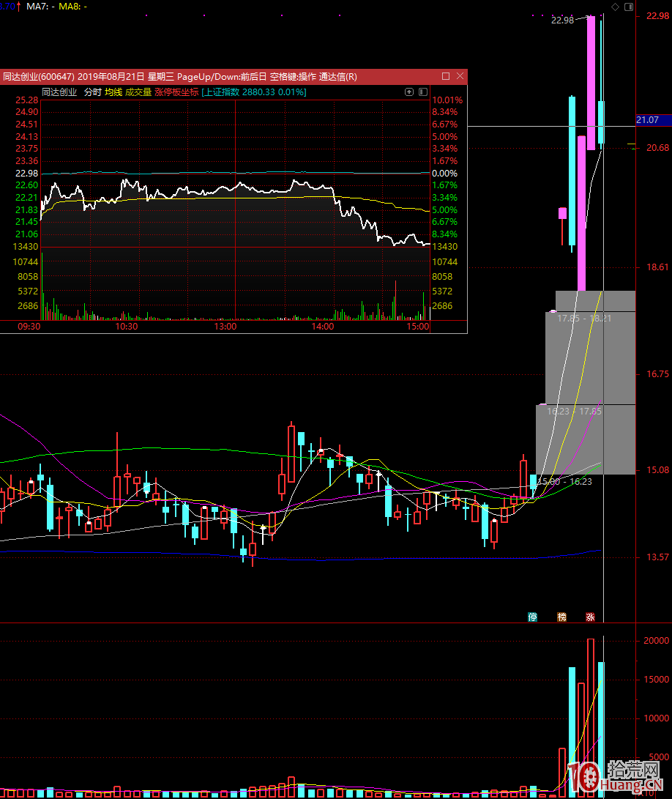672x799 pixels.
Task: Click the 18.61 price axis label
Action: coord(658,267)
